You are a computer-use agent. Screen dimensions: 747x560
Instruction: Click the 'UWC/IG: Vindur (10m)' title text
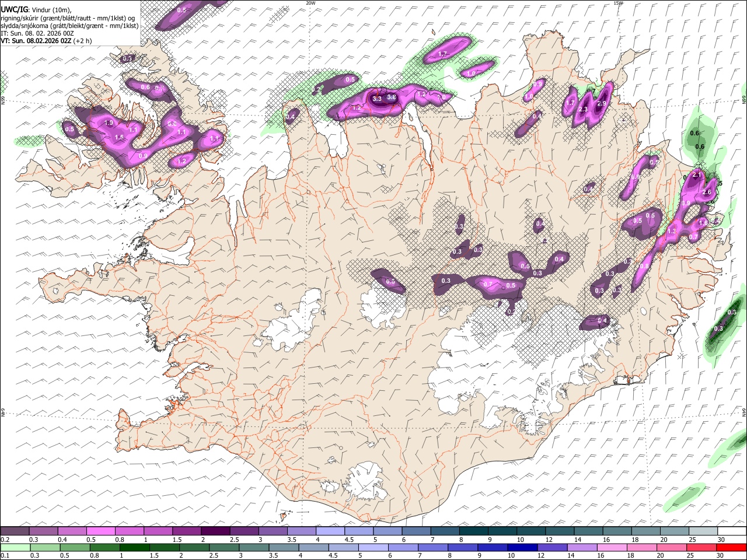click(36, 9)
